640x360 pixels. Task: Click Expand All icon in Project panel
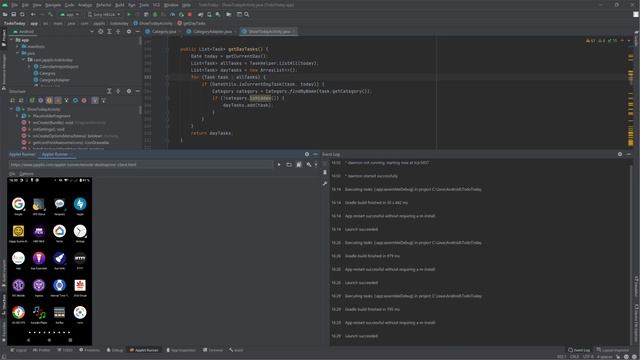coord(109,31)
